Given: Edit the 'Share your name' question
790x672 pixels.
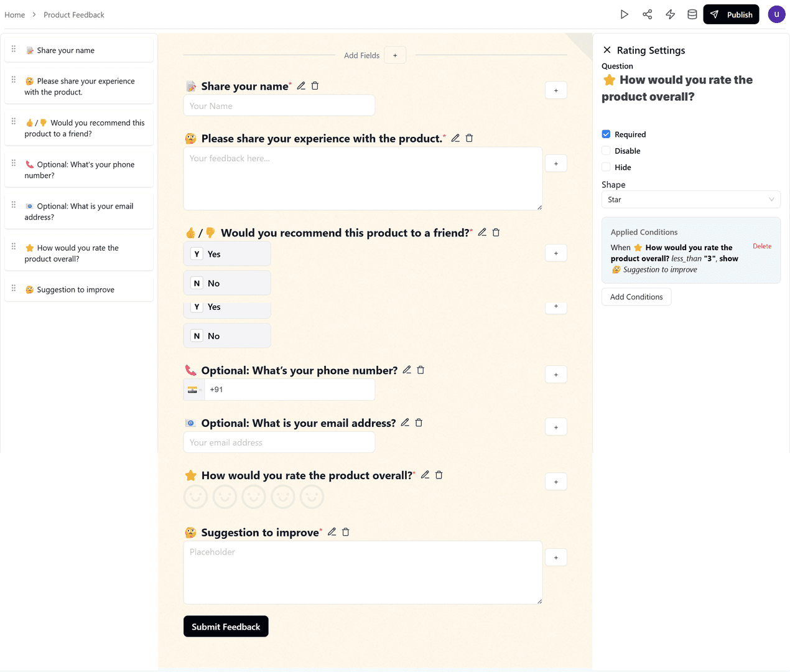Looking at the screenshot, I should click(x=301, y=86).
